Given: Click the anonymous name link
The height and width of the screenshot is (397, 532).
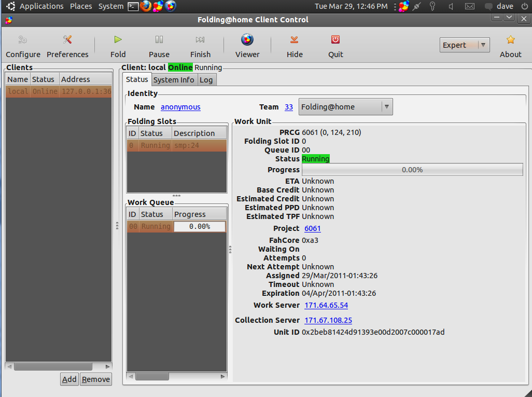Looking at the screenshot, I should point(180,107).
